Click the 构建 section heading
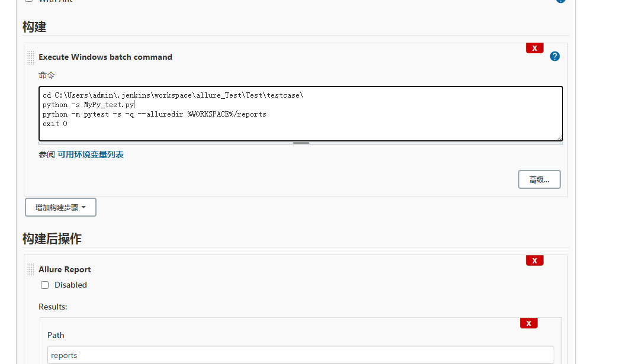 (34, 27)
